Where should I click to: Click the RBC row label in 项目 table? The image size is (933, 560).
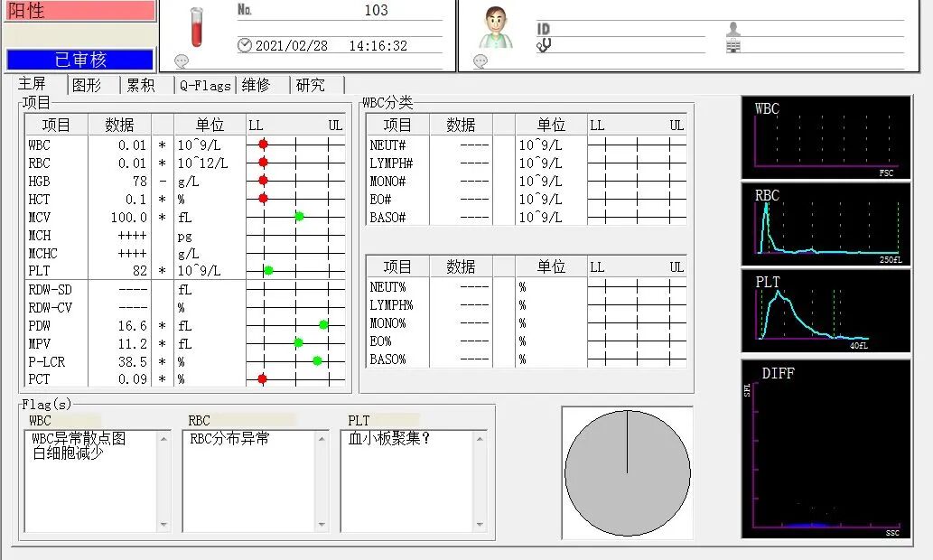(x=39, y=163)
